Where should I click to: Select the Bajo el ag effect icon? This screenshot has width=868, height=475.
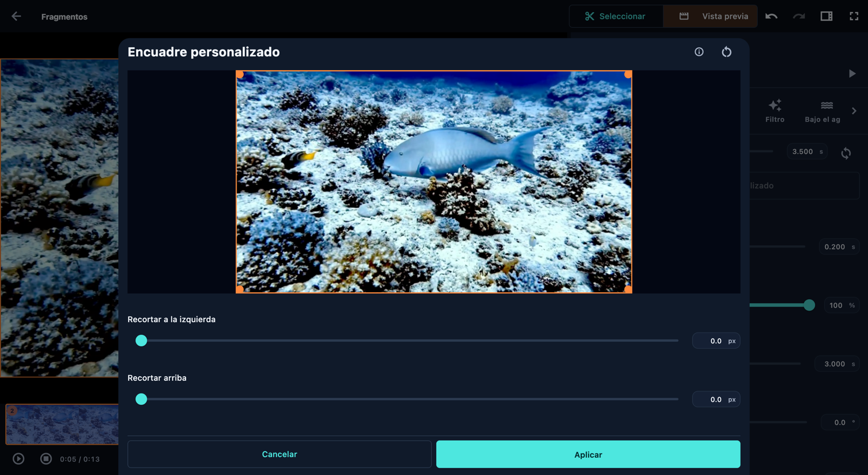[x=823, y=110]
